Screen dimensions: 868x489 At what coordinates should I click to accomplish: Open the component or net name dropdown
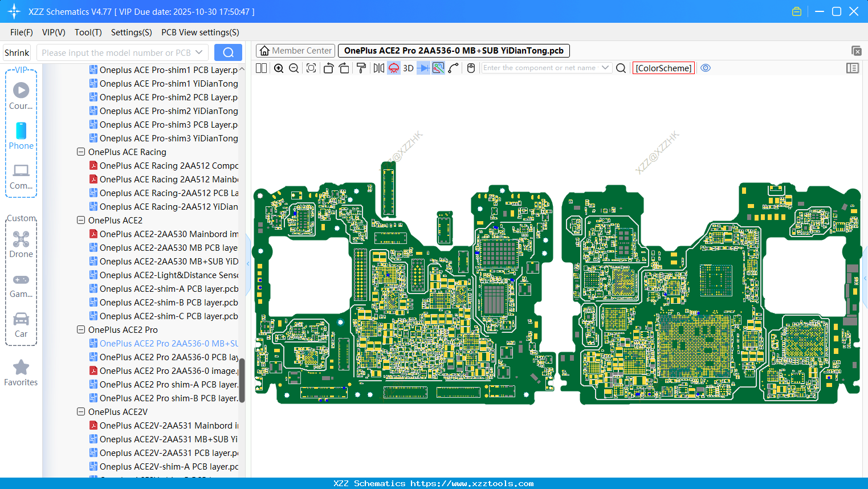(x=605, y=68)
